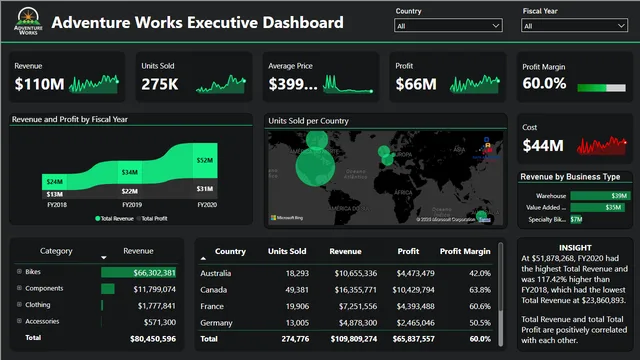Click the Value Added $35M bar
Screen dimensions: 640x360
click(x=598, y=207)
